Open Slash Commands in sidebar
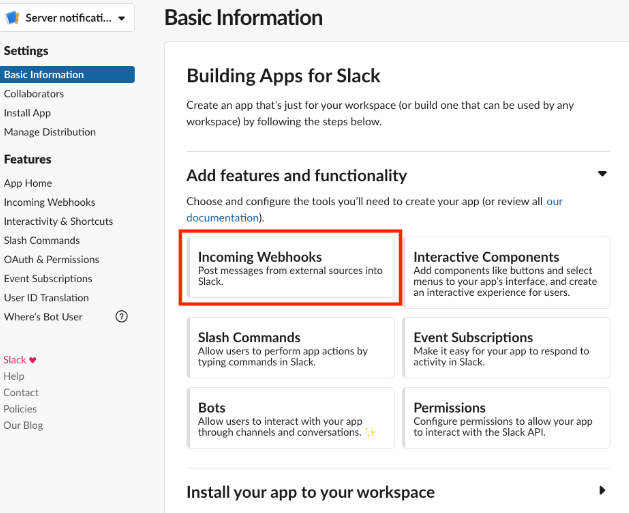 [42, 240]
